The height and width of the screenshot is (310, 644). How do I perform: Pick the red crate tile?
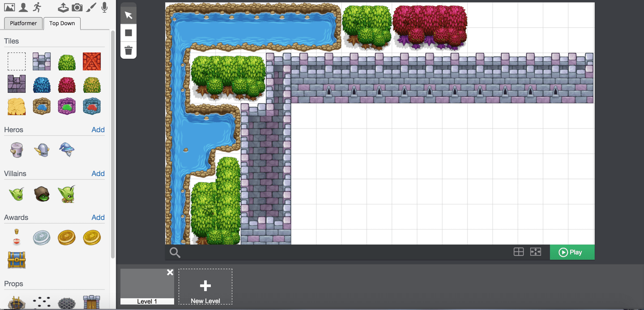92,61
